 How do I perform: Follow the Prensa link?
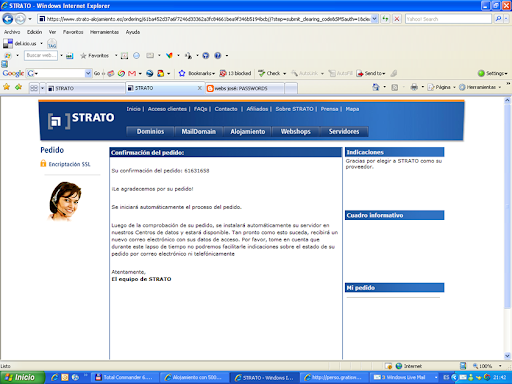click(x=329, y=109)
